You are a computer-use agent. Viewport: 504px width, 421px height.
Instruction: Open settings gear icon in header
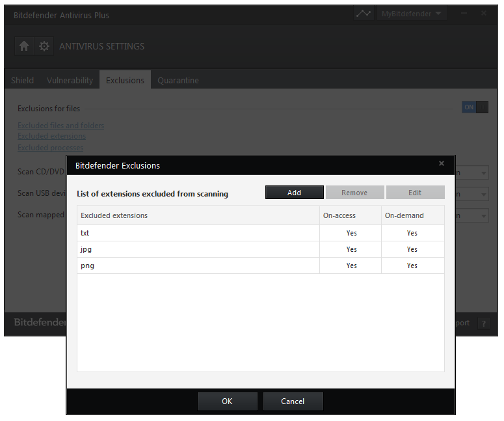pyautogui.click(x=44, y=46)
